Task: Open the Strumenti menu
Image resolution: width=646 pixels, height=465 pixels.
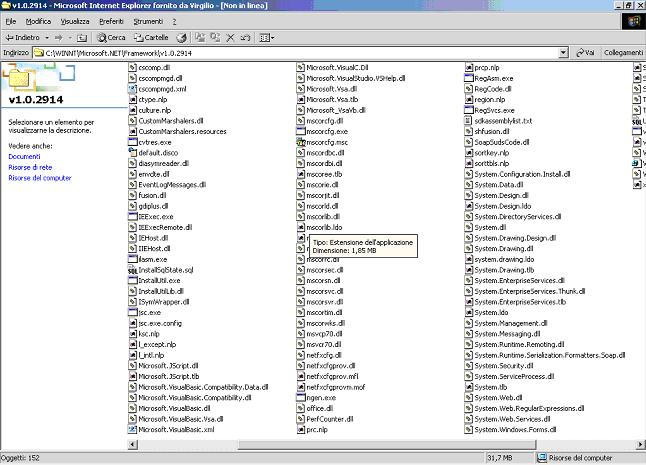Action: point(148,21)
